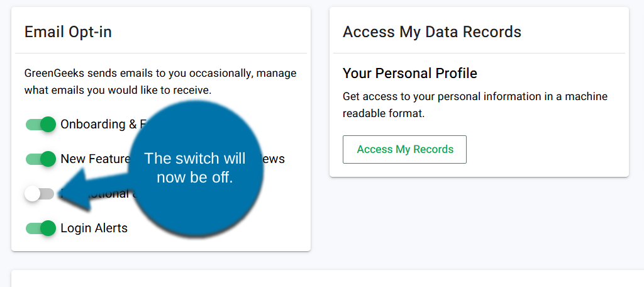Turn off the New Feature emails switch
The image size is (644, 287).
tap(41, 159)
